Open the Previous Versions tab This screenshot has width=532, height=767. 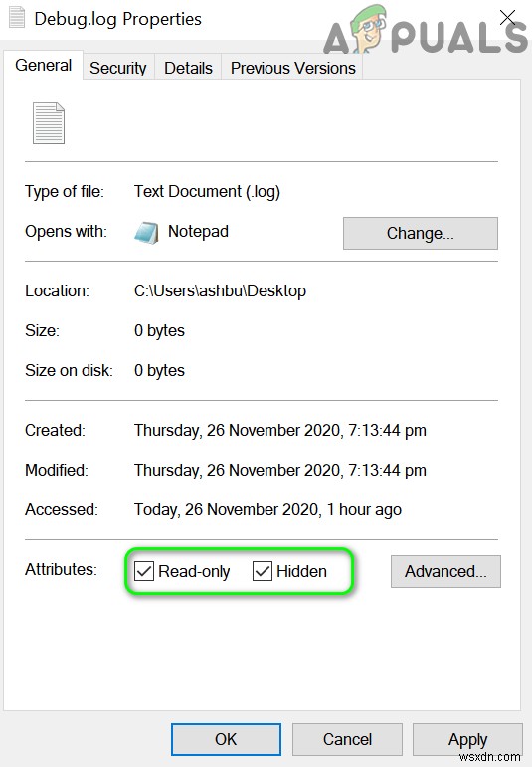coord(292,68)
